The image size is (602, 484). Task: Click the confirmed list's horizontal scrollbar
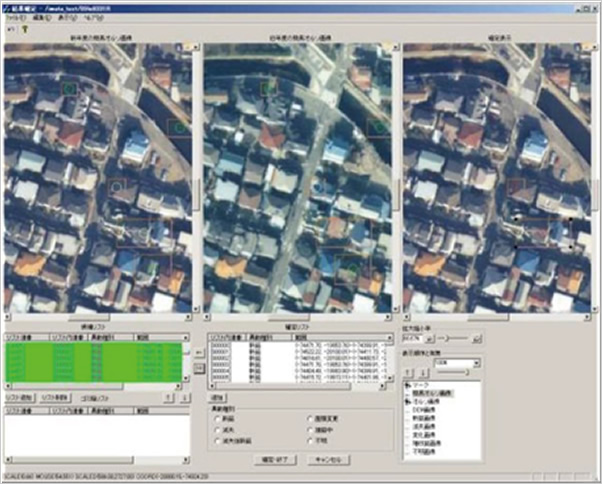point(297,386)
